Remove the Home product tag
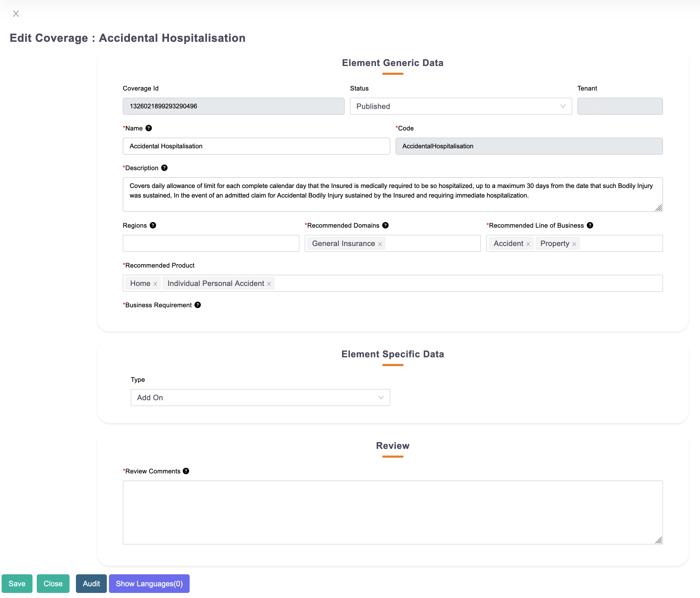700x598 pixels. [x=155, y=284]
